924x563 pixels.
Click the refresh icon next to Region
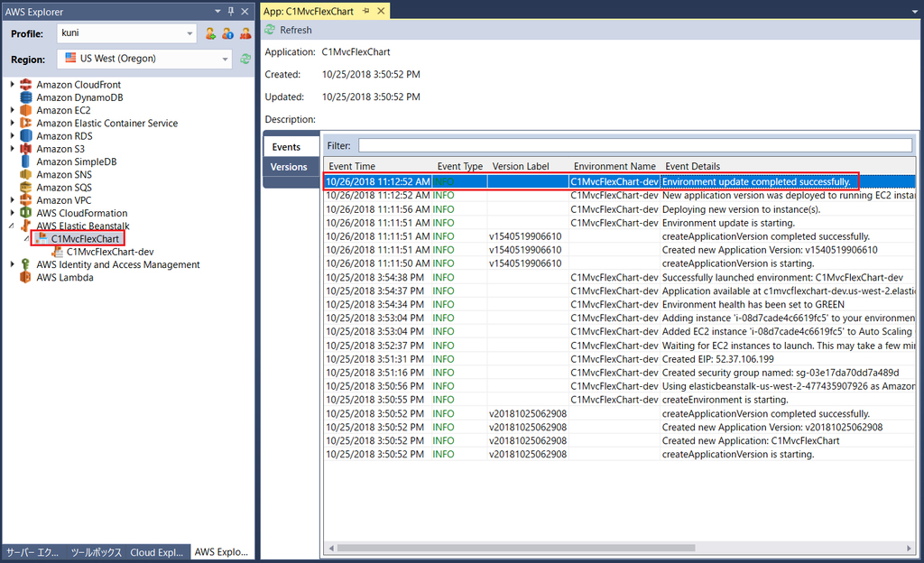click(245, 59)
